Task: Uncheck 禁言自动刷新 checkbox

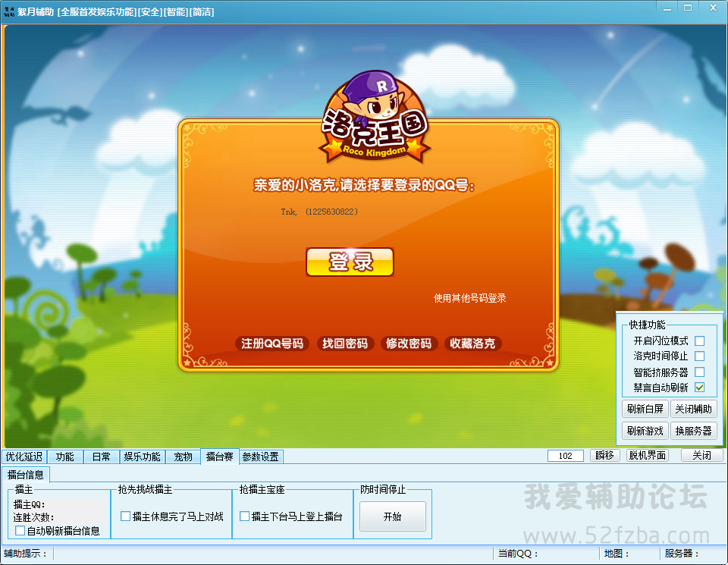Action: [700, 388]
